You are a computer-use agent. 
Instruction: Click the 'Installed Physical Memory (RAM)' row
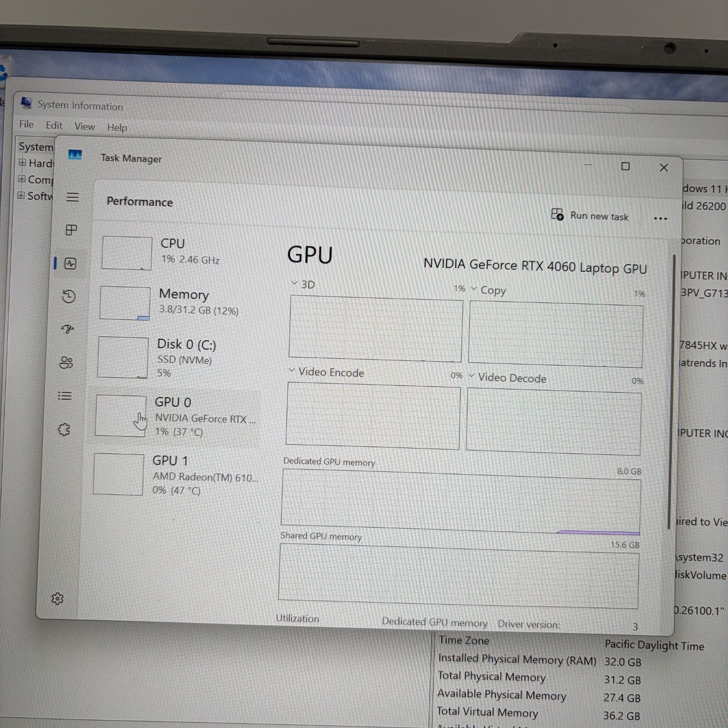[x=540, y=660]
